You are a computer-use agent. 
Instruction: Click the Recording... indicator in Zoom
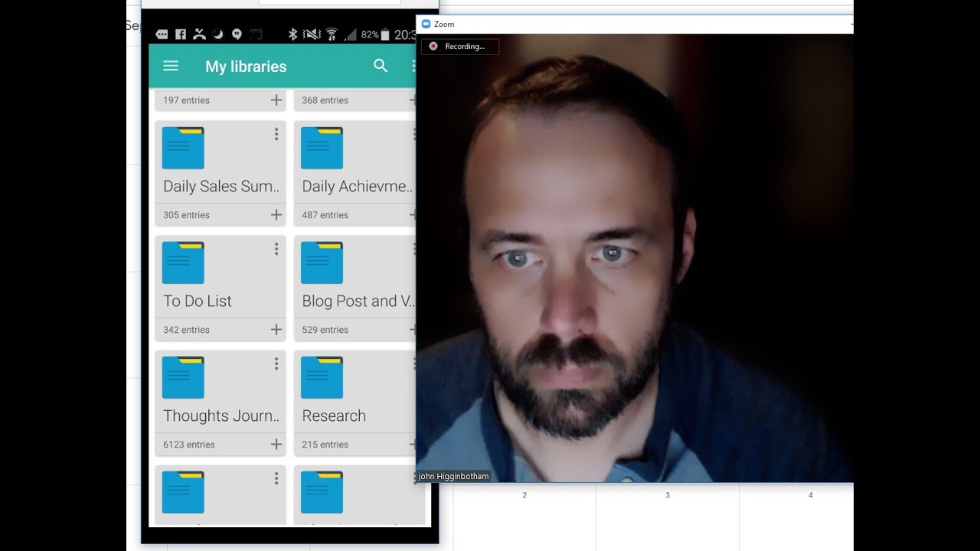coord(460,47)
